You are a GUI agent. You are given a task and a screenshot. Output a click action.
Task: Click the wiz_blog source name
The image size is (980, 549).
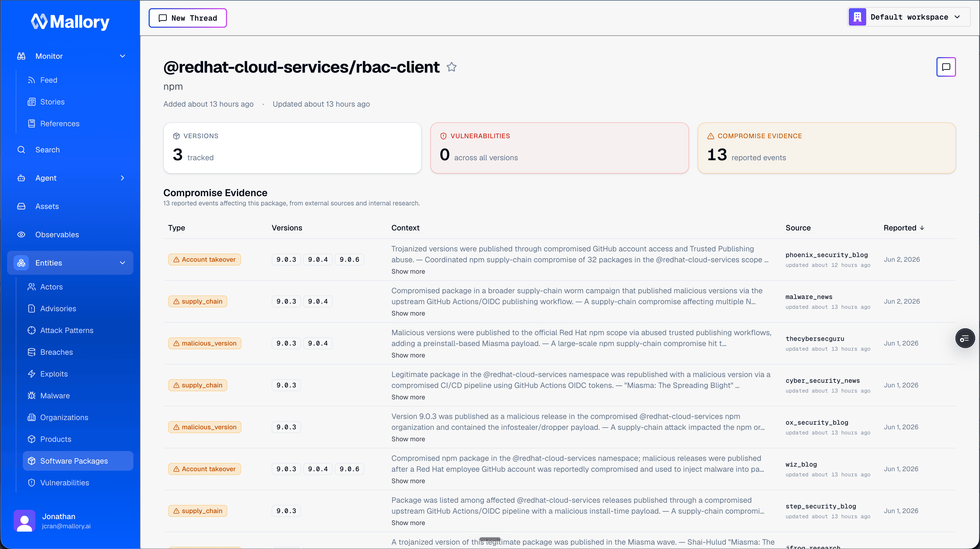(x=801, y=464)
